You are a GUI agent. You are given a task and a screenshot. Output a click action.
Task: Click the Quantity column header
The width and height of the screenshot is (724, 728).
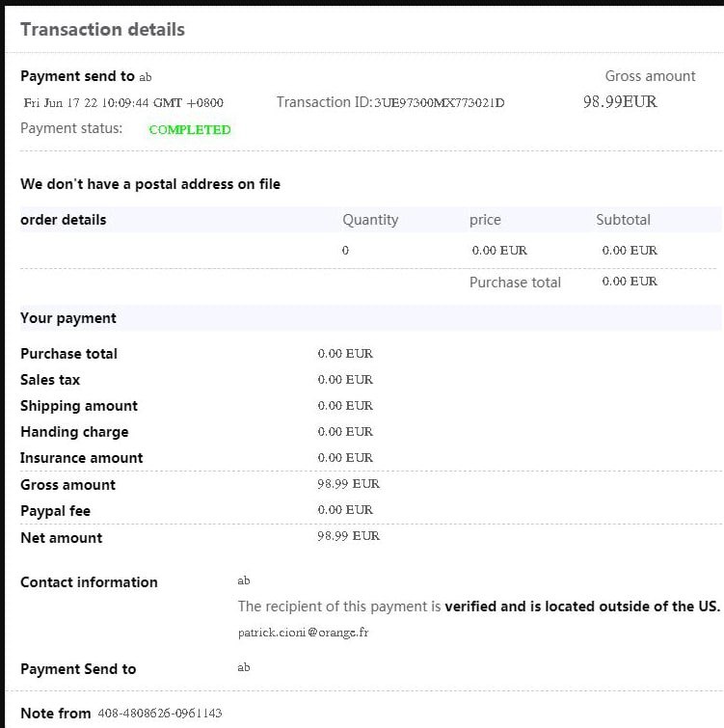(370, 220)
